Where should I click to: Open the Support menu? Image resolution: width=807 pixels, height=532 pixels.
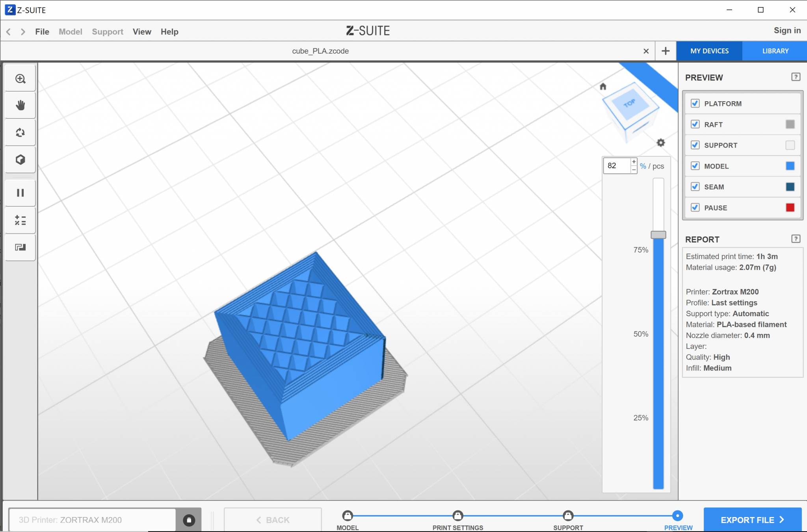(x=108, y=32)
